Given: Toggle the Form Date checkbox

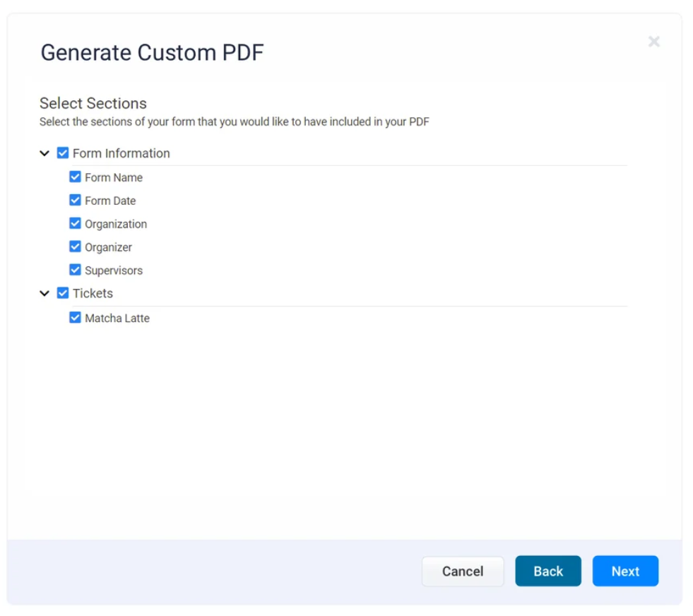Looking at the screenshot, I should pyautogui.click(x=75, y=201).
